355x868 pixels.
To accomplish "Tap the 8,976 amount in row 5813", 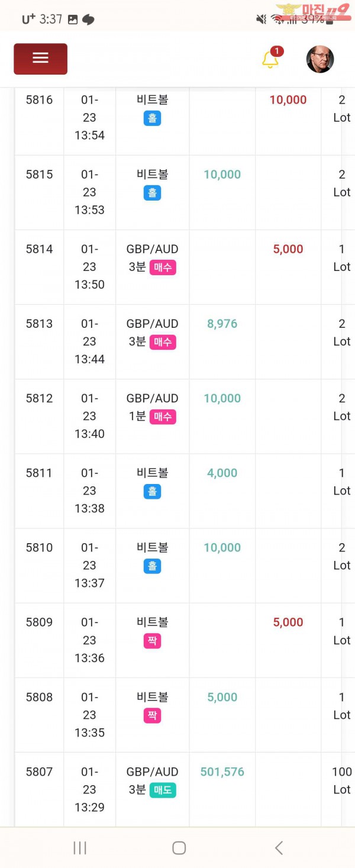I will tap(222, 324).
